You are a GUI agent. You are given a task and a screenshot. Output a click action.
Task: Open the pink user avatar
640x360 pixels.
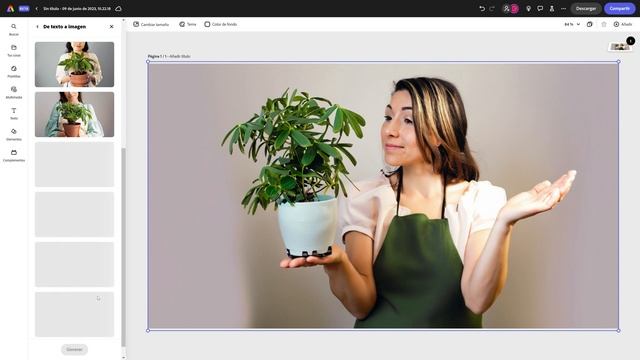coord(515,9)
